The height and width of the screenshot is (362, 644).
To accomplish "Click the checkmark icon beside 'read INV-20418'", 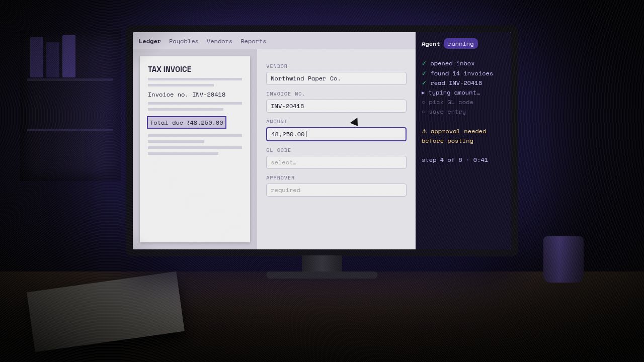I will 424,83.
